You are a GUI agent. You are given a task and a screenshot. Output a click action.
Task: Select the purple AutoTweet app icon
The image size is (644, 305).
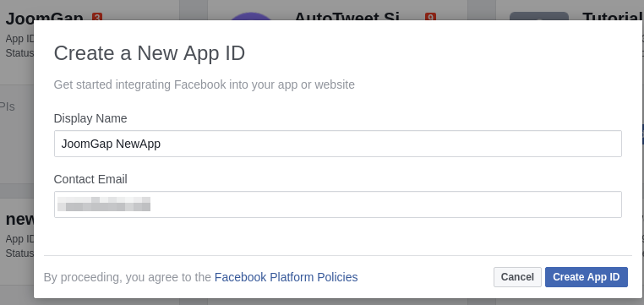(x=250, y=16)
